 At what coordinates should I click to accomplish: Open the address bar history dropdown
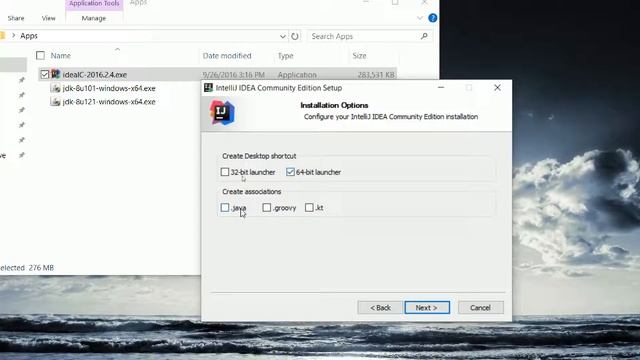282,36
